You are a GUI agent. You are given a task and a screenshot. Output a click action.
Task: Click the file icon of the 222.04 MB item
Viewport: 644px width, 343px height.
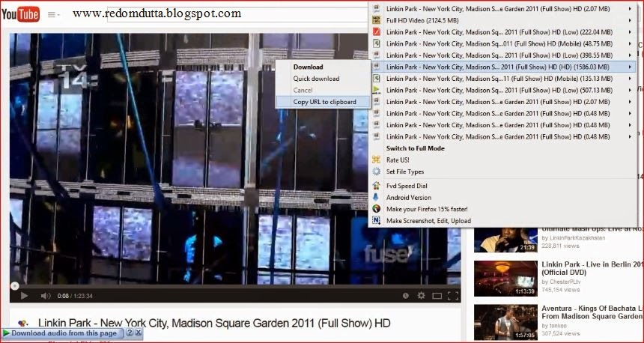pos(376,31)
